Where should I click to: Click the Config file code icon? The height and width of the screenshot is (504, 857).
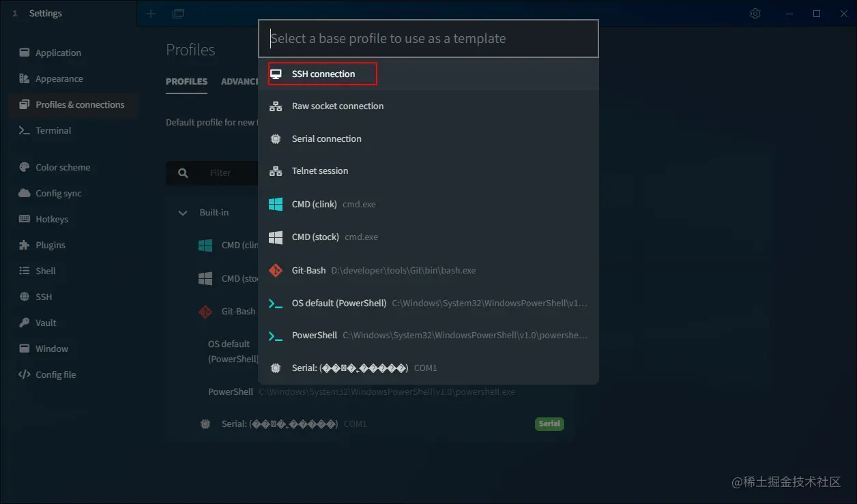(x=25, y=374)
